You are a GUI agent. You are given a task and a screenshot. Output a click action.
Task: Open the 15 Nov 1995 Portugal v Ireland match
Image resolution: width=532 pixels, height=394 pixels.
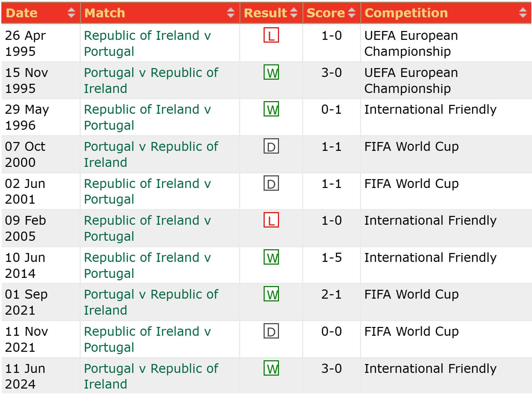coord(151,80)
